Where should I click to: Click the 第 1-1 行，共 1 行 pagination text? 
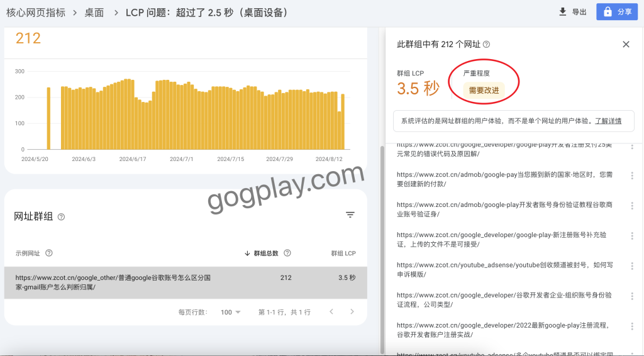(284, 312)
